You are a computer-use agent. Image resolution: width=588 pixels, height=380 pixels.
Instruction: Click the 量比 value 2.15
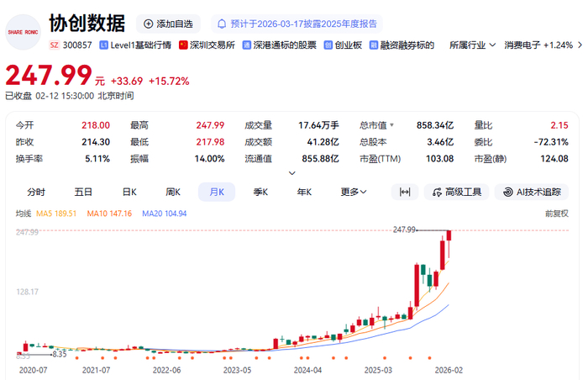(559, 125)
